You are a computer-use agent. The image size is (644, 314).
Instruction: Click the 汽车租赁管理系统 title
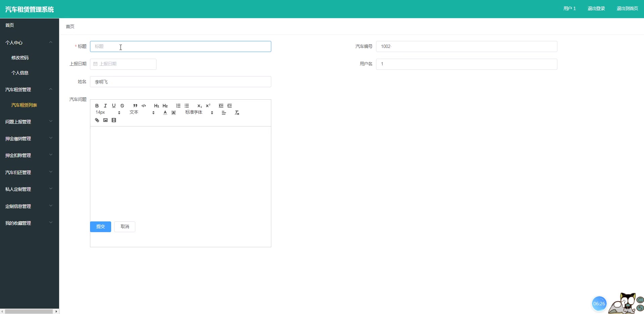(30, 9)
